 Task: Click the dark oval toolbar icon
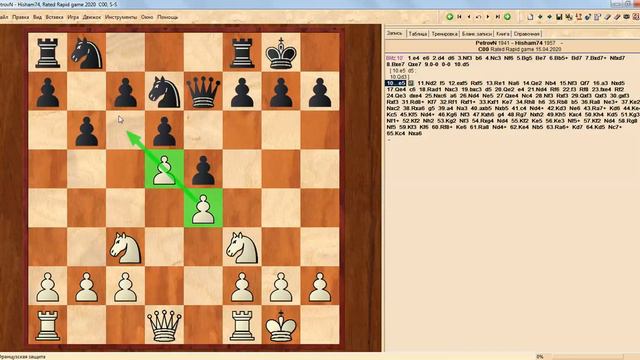pyautogui.click(x=627, y=17)
